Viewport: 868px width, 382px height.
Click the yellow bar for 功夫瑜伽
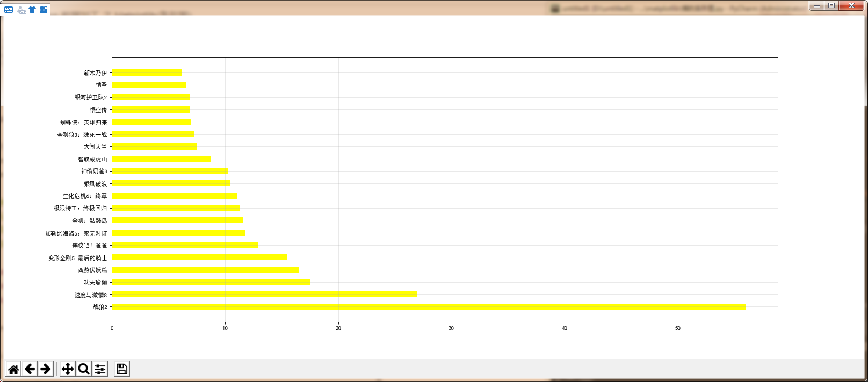click(x=211, y=282)
